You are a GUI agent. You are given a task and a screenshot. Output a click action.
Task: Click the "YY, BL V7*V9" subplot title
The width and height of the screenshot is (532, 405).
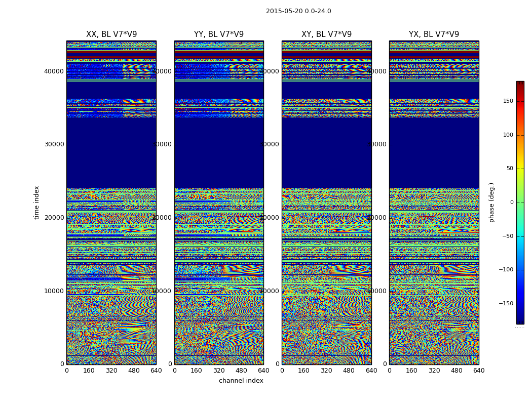219,34
